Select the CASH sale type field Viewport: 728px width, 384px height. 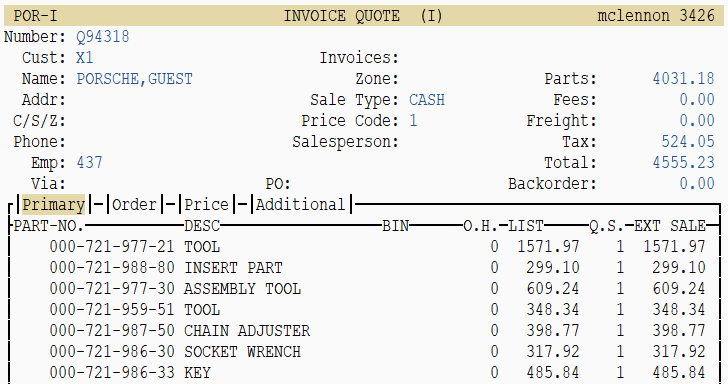click(427, 100)
